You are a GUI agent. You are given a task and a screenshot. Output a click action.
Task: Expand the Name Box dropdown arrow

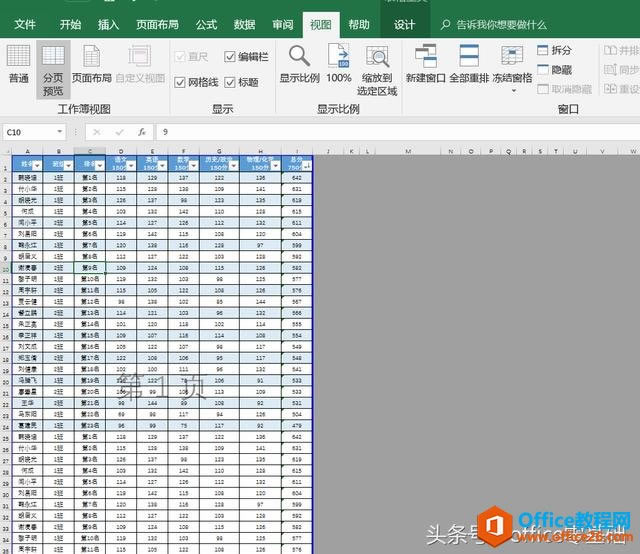pyautogui.click(x=60, y=131)
